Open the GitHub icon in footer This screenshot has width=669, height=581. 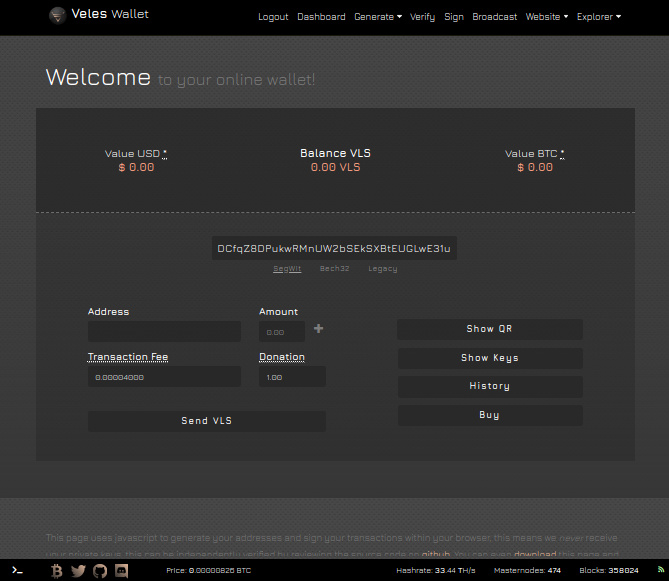pos(100,571)
